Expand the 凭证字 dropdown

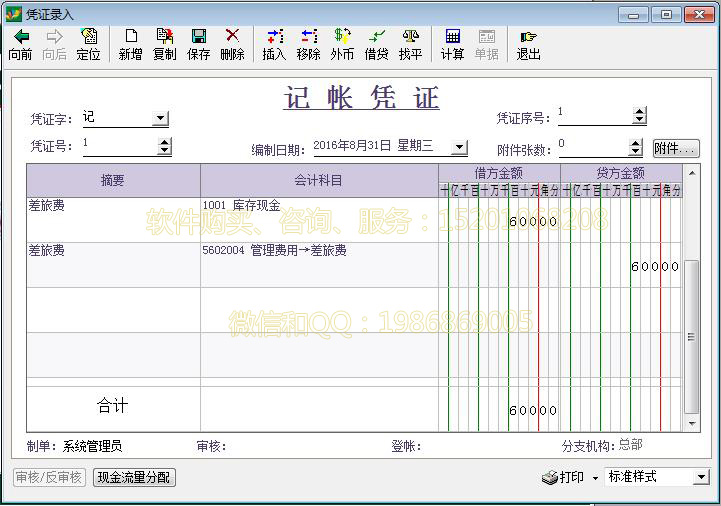[160, 119]
